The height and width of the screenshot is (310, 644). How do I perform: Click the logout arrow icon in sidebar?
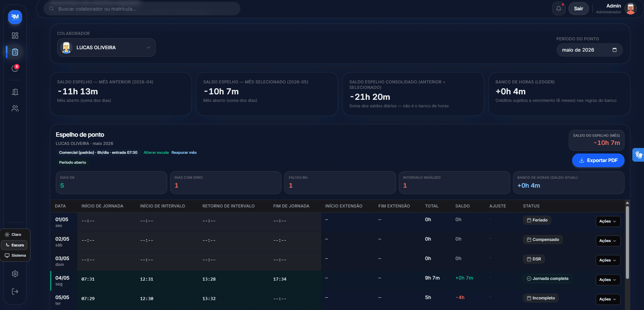[x=15, y=292]
